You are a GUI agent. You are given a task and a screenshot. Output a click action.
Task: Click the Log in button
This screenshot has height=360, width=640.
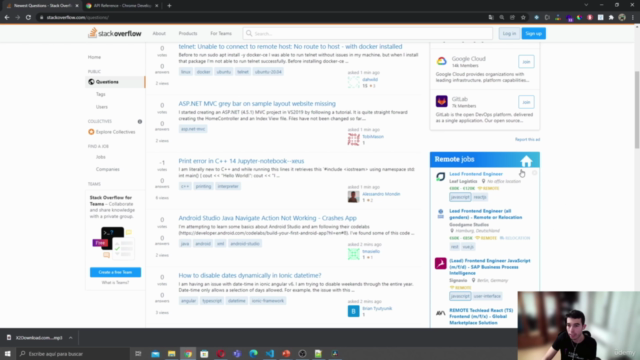pyautogui.click(x=509, y=33)
